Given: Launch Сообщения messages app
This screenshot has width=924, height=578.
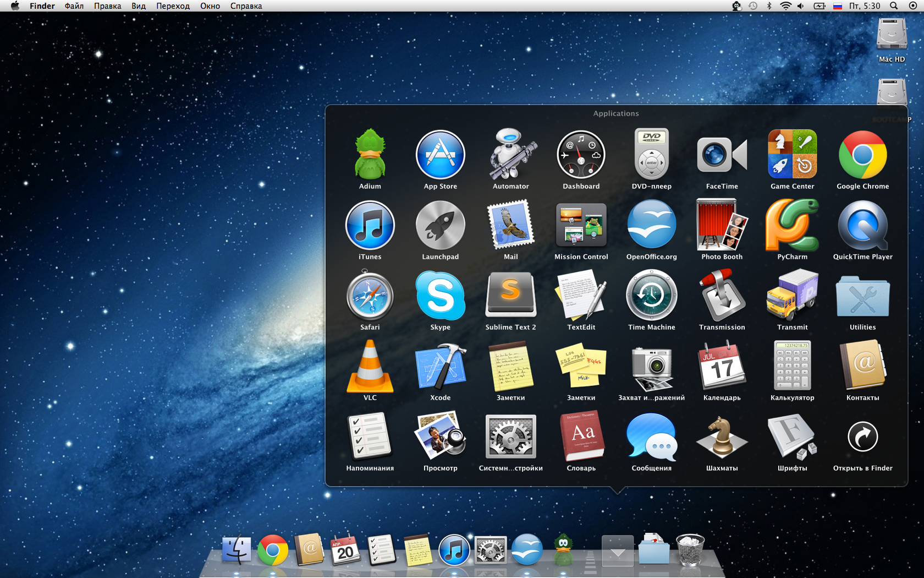Looking at the screenshot, I should pyautogui.click(x=652, y=437).
